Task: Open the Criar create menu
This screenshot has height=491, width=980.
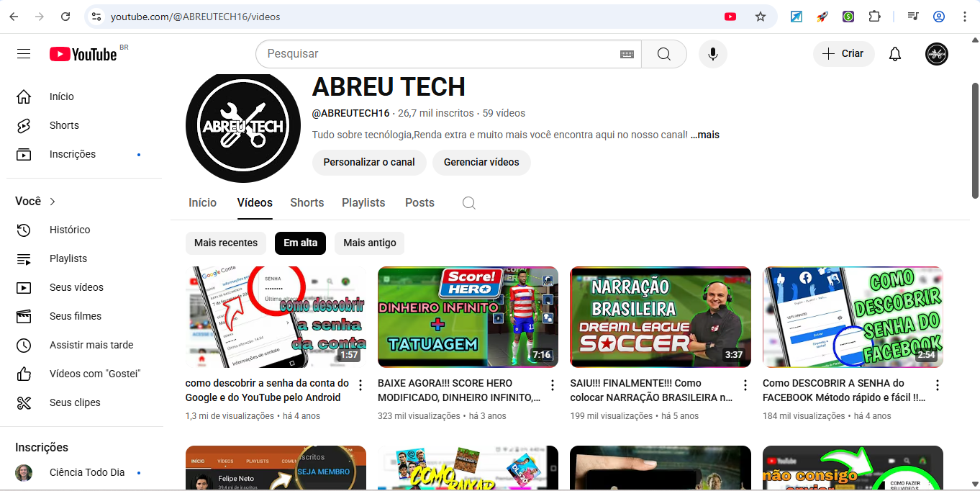Action: coord(844,54)
